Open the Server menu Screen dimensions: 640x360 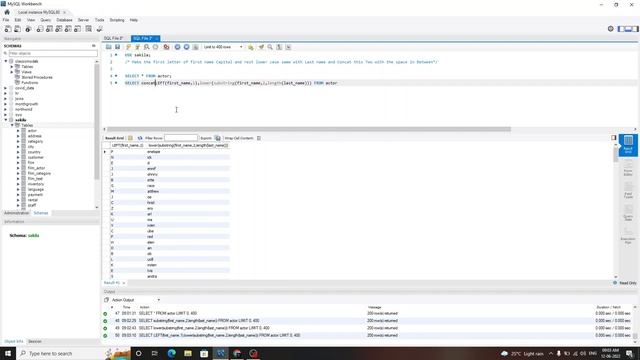click(83, 20)
